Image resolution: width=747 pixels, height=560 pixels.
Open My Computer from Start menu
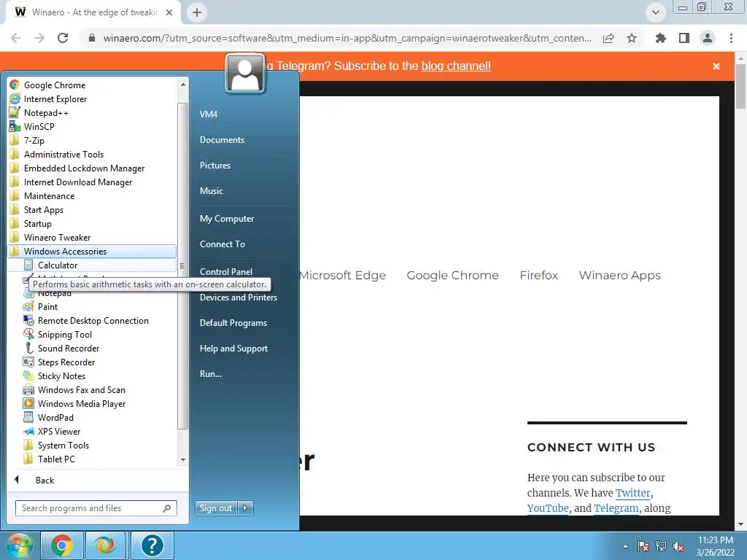pyautogui.click(x=227, y=219)
